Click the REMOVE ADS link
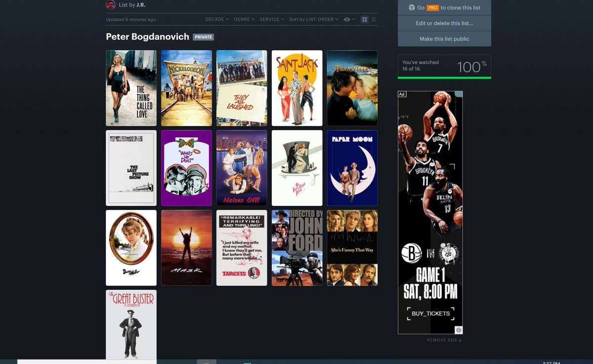The height and width of the screenshot is (364, 593). point(444,340)
